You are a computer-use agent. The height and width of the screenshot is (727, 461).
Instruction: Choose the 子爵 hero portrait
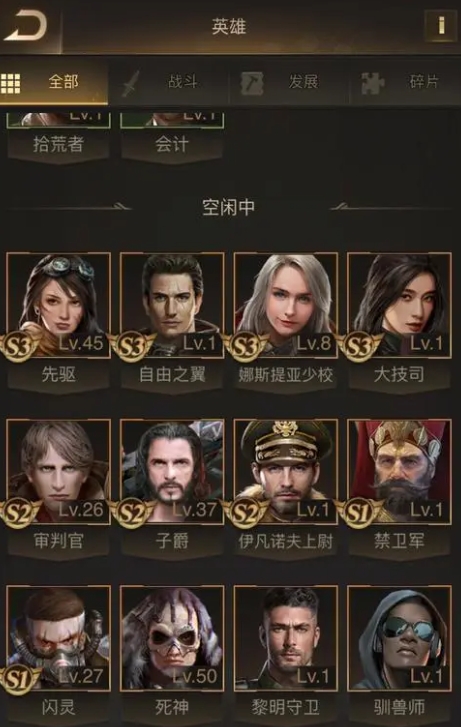(x=172, y=472)
